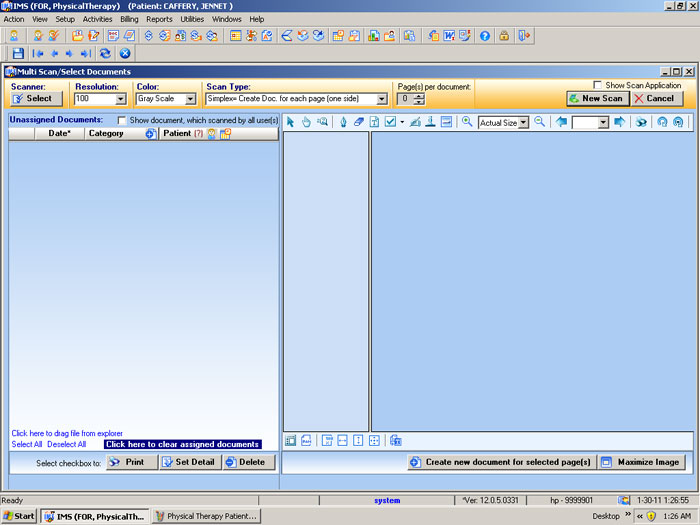Image resolution: width=700 pixels, height=525 pixels.
Task: Click Deselect All link
Action: point(67,445)
